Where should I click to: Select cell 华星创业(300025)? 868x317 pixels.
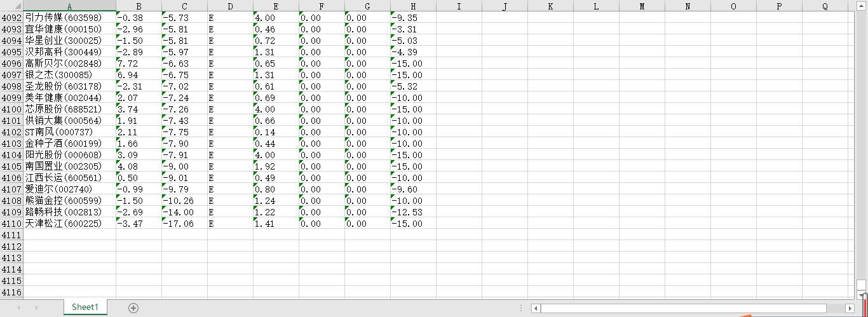[70, 41]
